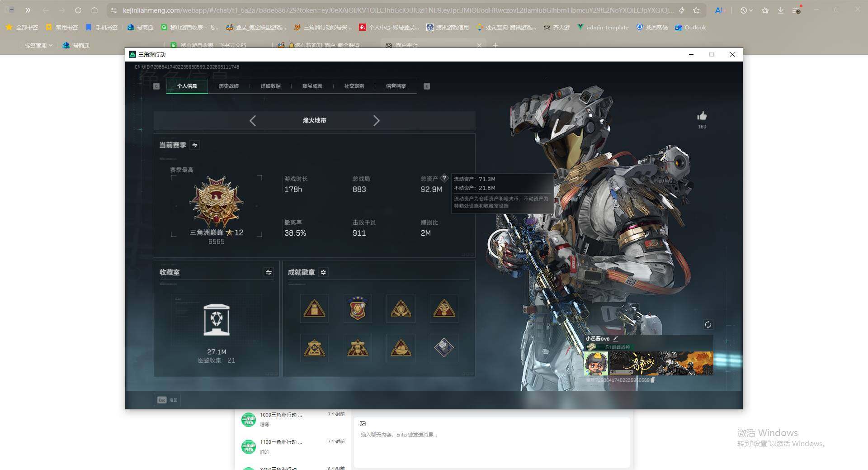Toggle the 当前赛季 season switch icon
This screenshot has height=470, width=868.
195,145
